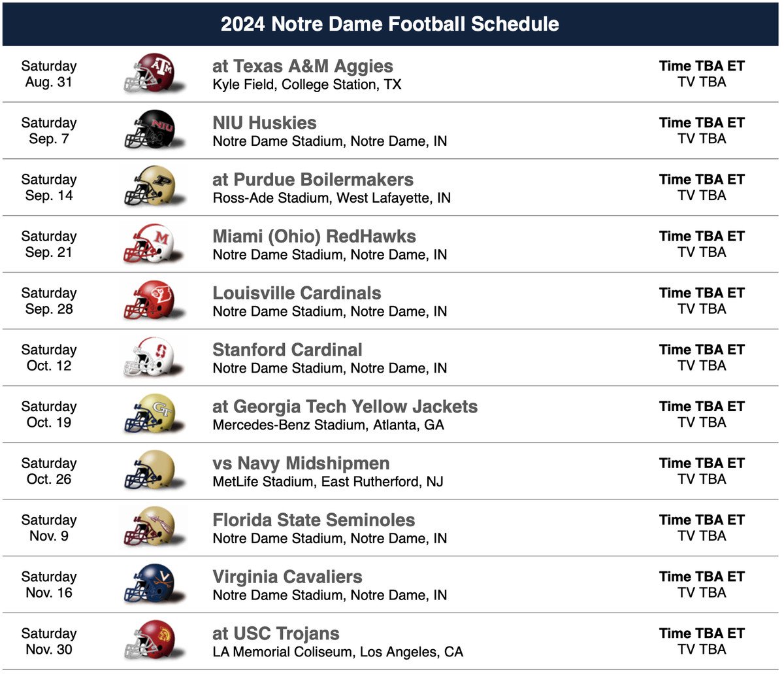Image resolution: width=784 pixels, height=674 pixels.
Task: Open the Louisville Cardinals game link
Action: [x=297, y=294]
